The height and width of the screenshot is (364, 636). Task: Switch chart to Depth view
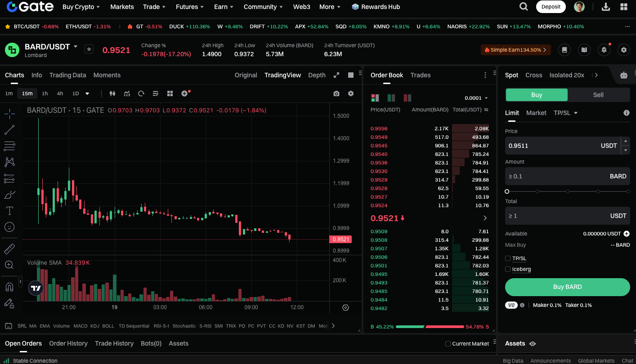tap(317, 75)
